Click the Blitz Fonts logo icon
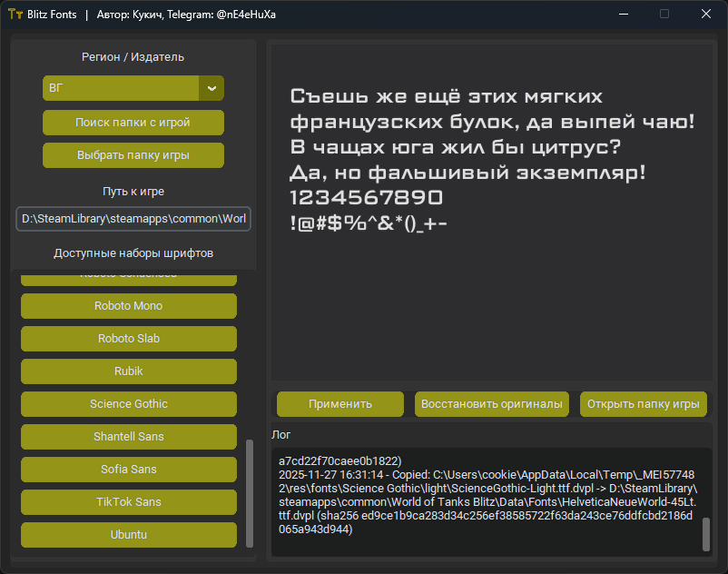This screenshot has width=728, height=574. tap(15, 14)
